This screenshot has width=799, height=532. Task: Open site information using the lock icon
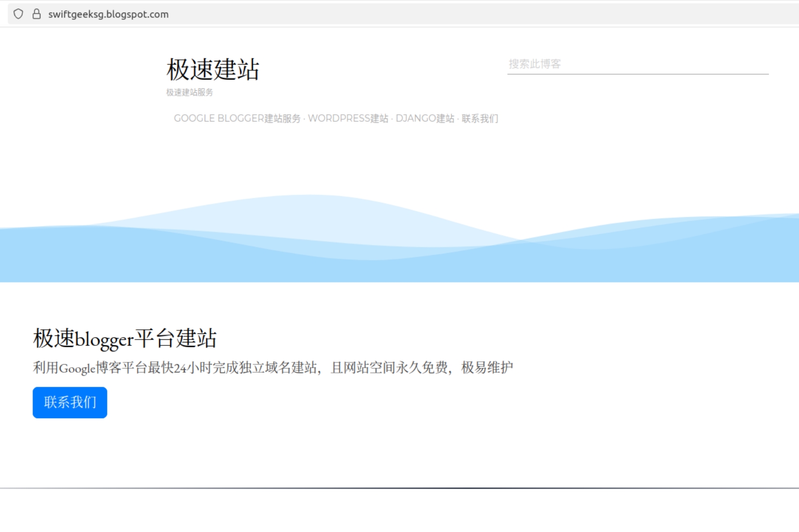coord(35,14)
